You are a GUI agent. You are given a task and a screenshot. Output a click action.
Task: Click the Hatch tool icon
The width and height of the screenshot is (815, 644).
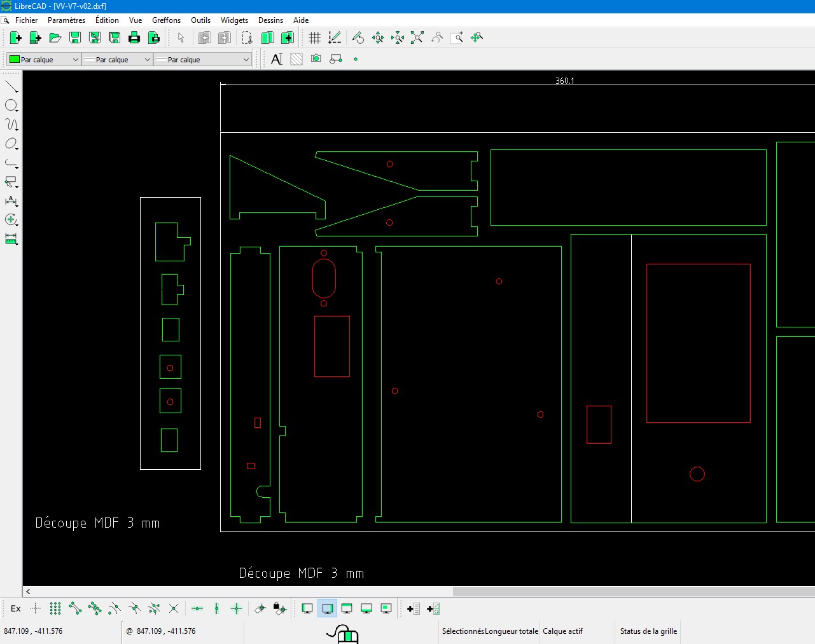[296, 59]
